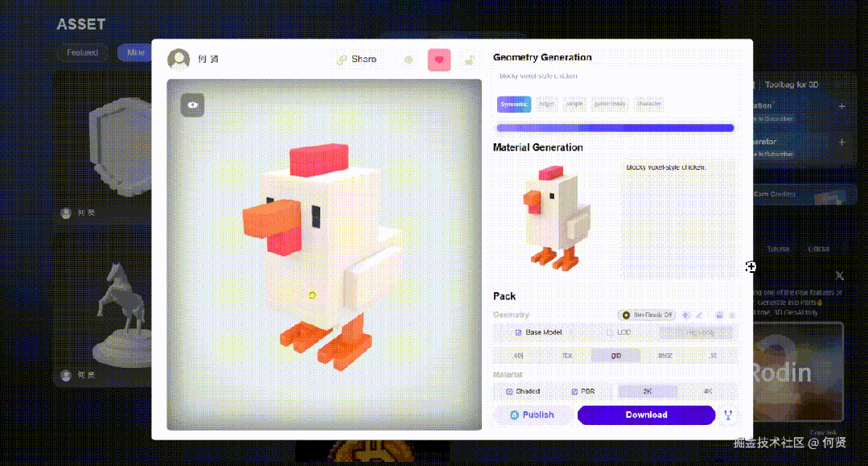Viewport: 868px width, 466px height.
Task: Click the pencil edit icon in Geometry row
Action: point(700,315)
